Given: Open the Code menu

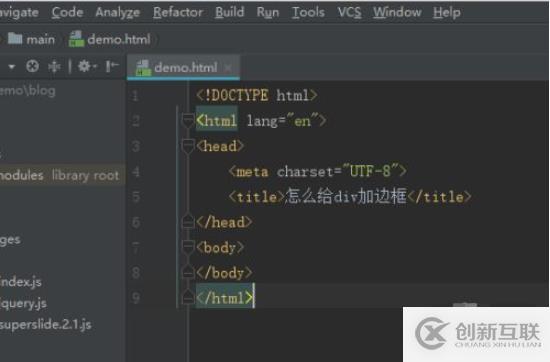Looking at the screenshot, I should tap(67, 12).
